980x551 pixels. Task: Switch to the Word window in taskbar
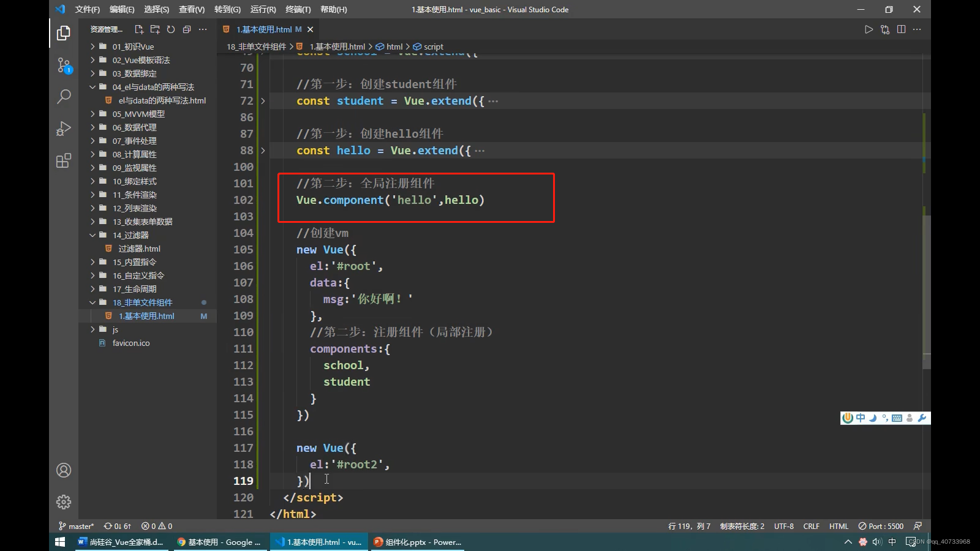(x=121, y=542)
